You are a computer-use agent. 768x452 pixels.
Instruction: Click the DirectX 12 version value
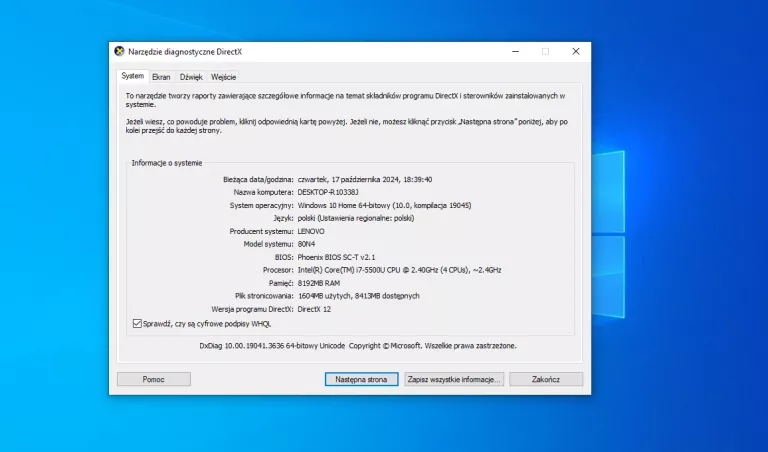click(314, 309)
